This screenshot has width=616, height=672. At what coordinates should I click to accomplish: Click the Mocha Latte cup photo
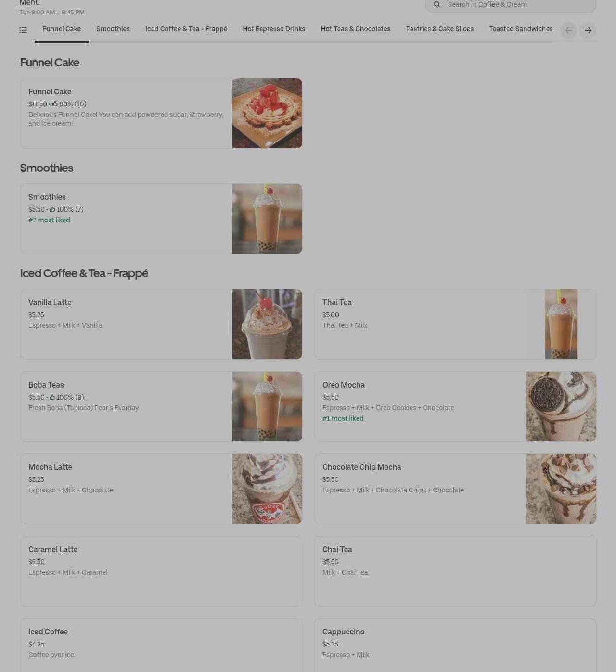267,489
